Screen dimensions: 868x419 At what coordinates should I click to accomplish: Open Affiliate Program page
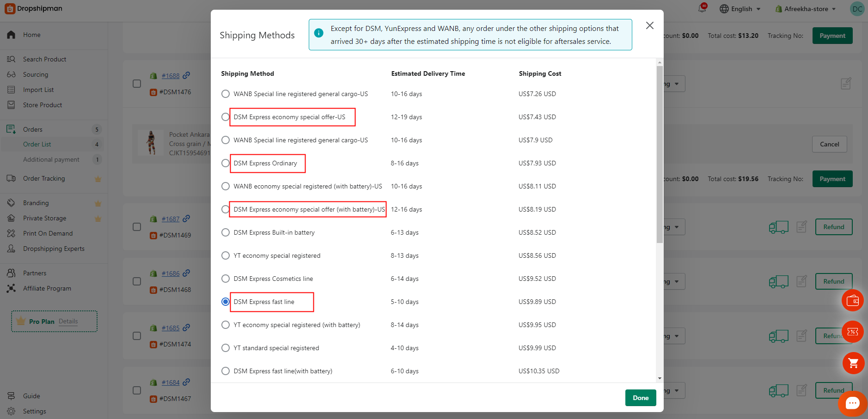(x=47, y=288)
